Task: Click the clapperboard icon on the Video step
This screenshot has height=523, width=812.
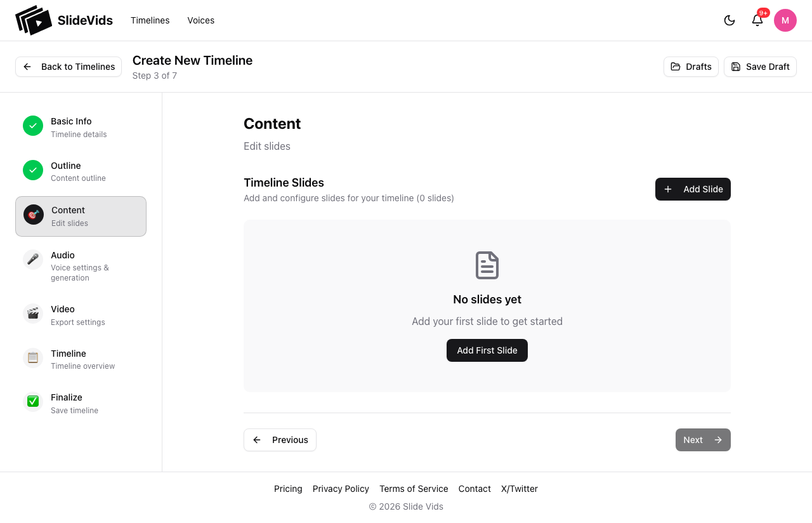Action: [x=33, y=313]
